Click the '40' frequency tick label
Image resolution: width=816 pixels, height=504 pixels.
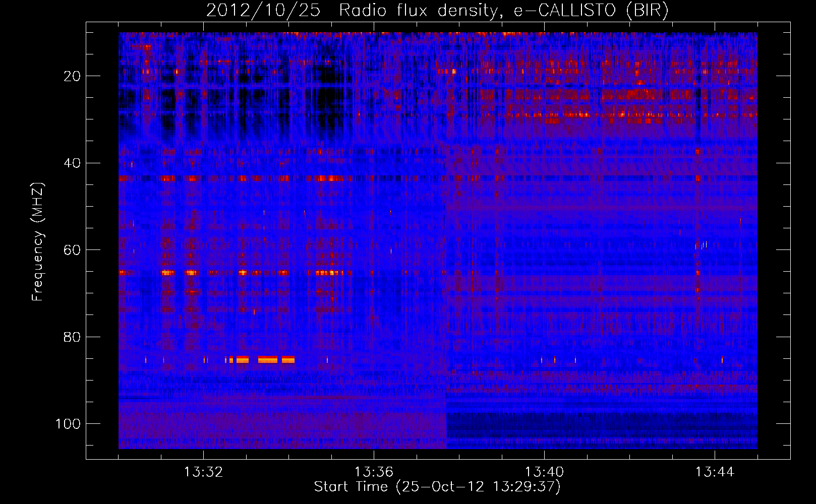point(72,163)
